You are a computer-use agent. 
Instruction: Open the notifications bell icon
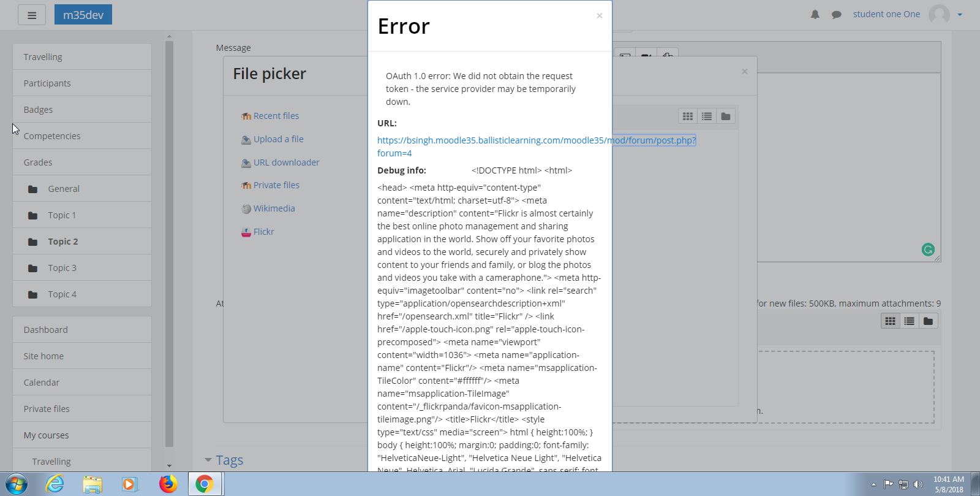(x=815, y=14)
